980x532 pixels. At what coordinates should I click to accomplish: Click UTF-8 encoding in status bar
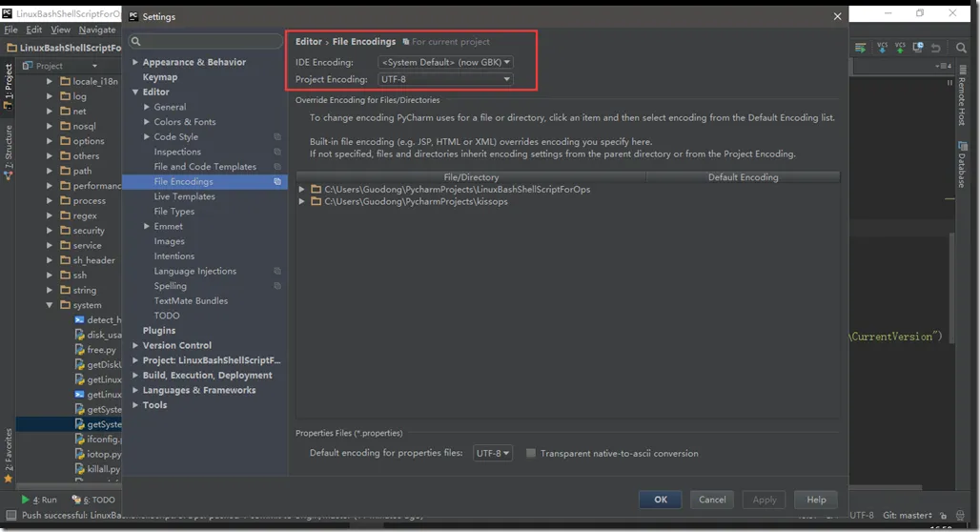(861, 516)
